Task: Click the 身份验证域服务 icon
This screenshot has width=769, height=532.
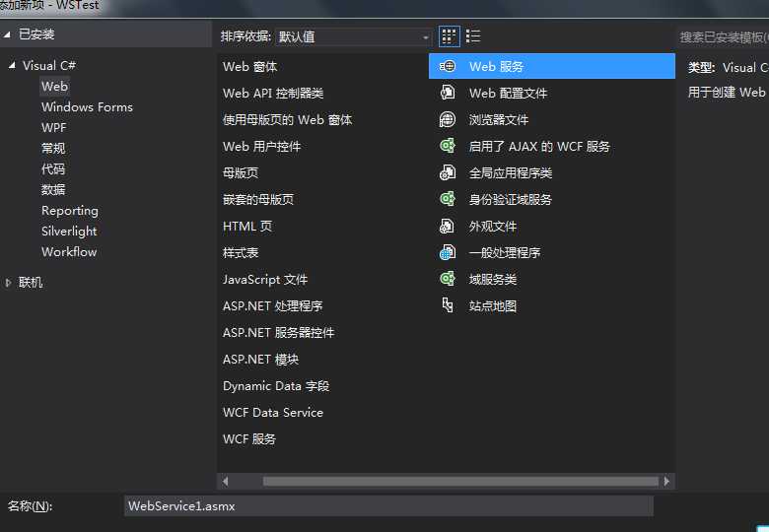Action: pos(448,199)
